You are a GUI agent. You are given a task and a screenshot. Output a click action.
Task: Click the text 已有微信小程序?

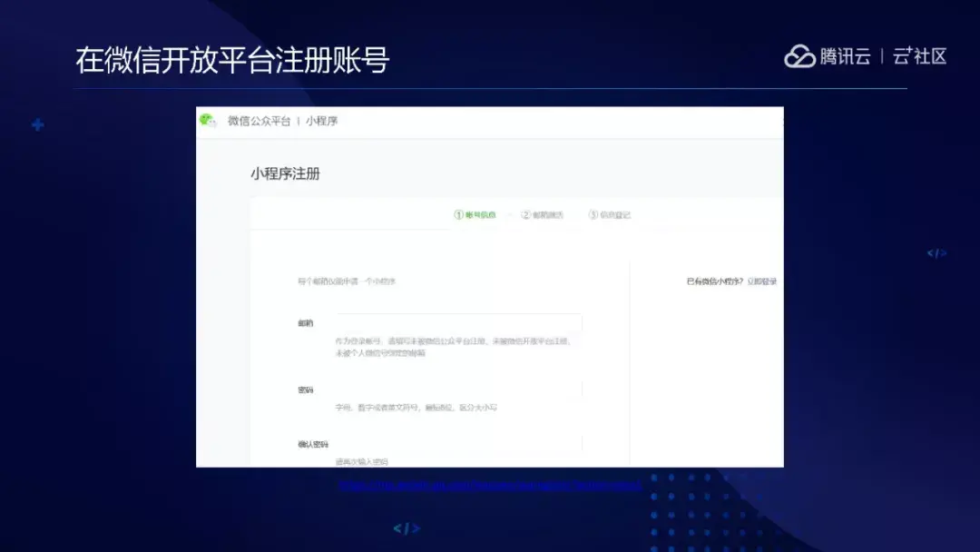tap(715, 282)
